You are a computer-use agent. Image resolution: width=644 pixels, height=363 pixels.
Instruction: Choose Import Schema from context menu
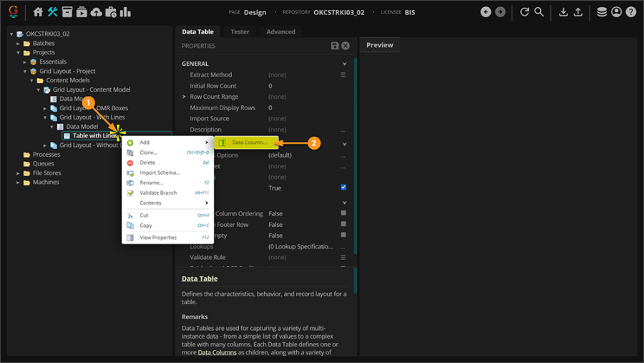pos(159,173)
